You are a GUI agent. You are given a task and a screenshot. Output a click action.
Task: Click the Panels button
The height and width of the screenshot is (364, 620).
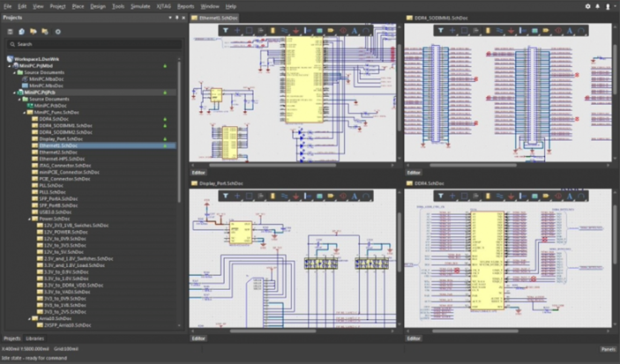point(609,349)
